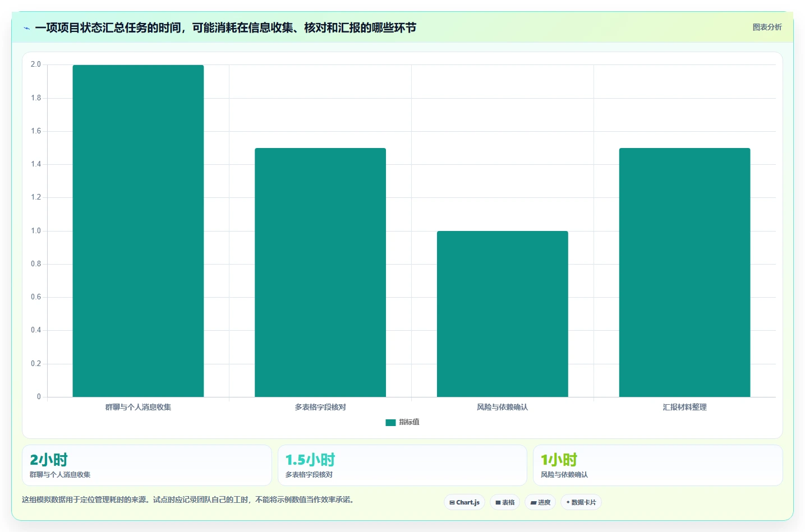Click the y-axis value 0.6
805x532 pixels.
click(x=36, y=297)
